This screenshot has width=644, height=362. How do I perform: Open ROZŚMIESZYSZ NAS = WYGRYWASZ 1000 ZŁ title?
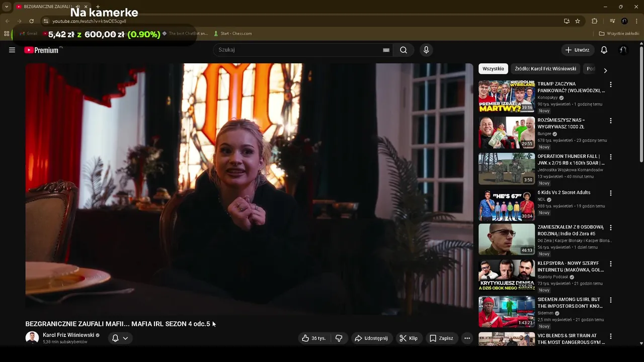click(x=561, y=123)
